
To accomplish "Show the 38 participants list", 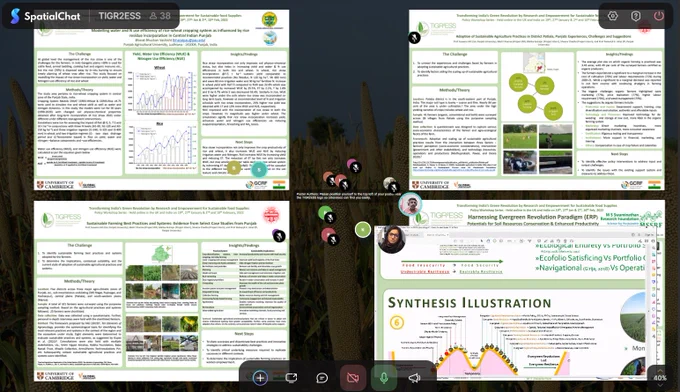I will tap(160, 16).
